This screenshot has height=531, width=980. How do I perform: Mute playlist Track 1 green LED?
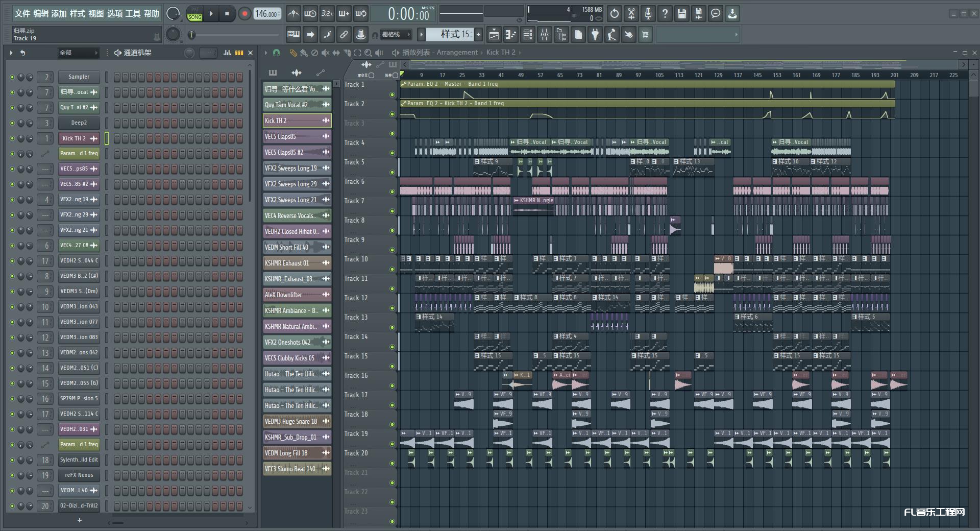coord(392,94)
